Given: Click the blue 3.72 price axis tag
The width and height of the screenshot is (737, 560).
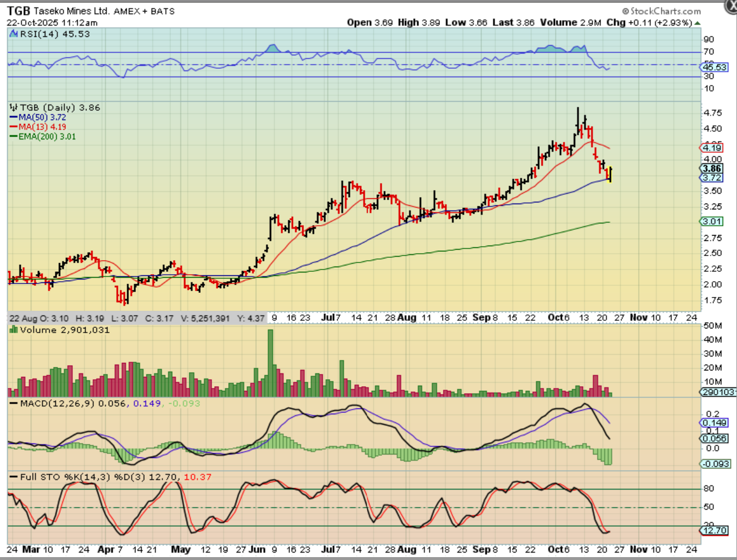Looking at the screenshot, I should [712, 177].
